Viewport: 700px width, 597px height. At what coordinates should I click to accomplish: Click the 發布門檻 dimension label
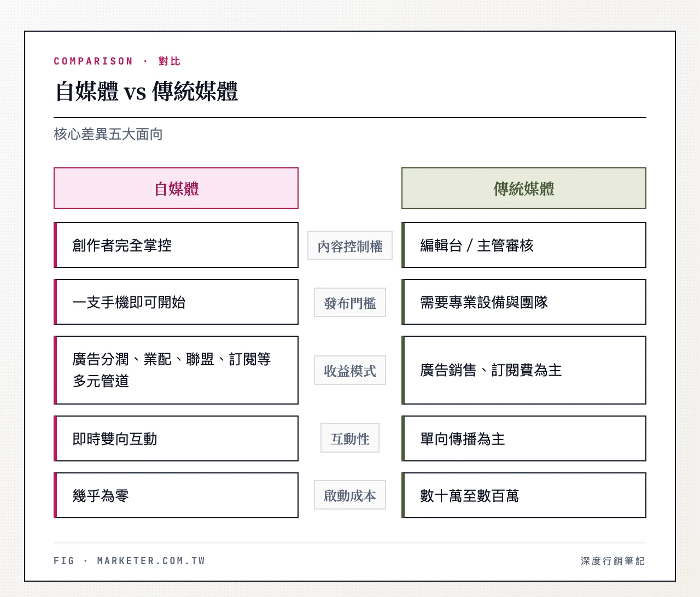click(350, 302)
